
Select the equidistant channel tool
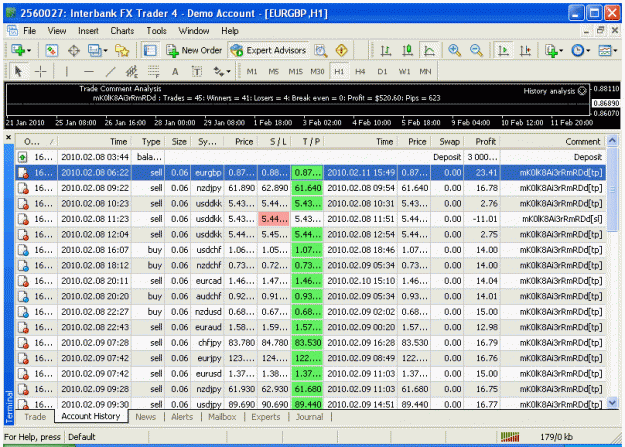click(132, 71)
